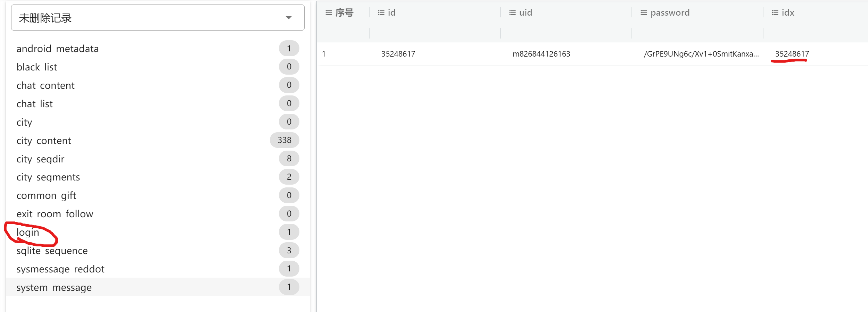Open the android metadata table
Image resolution: width=868 pixels, height=312 pixels.
point(58,49)
